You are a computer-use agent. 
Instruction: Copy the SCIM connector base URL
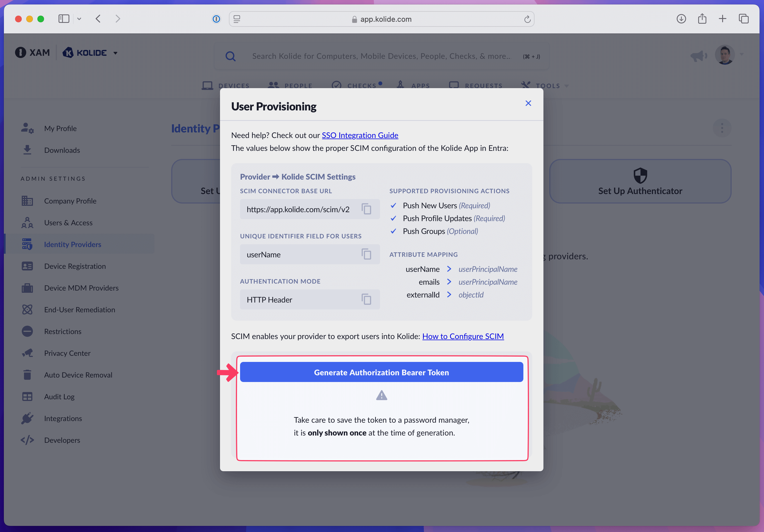point(366,209)
